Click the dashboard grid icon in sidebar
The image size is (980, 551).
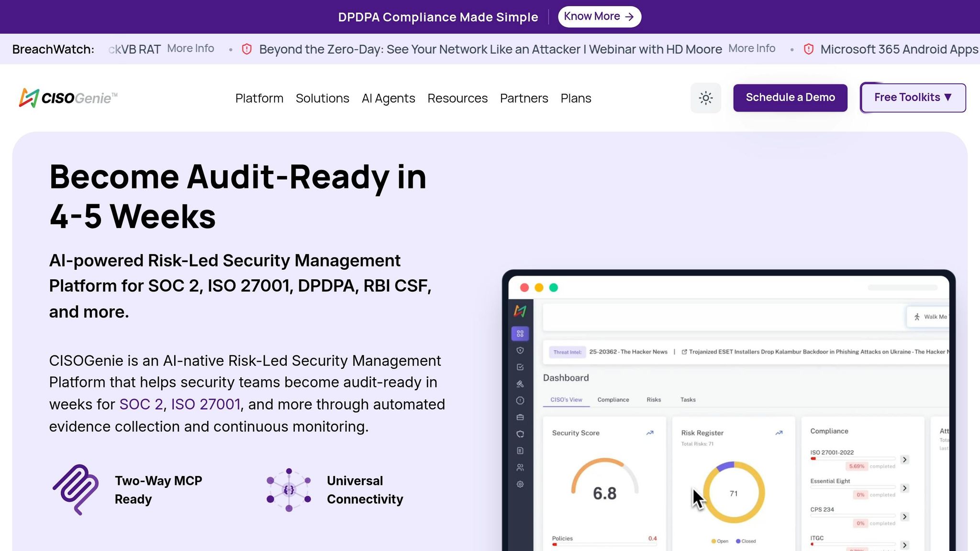[x=520, y=333]
